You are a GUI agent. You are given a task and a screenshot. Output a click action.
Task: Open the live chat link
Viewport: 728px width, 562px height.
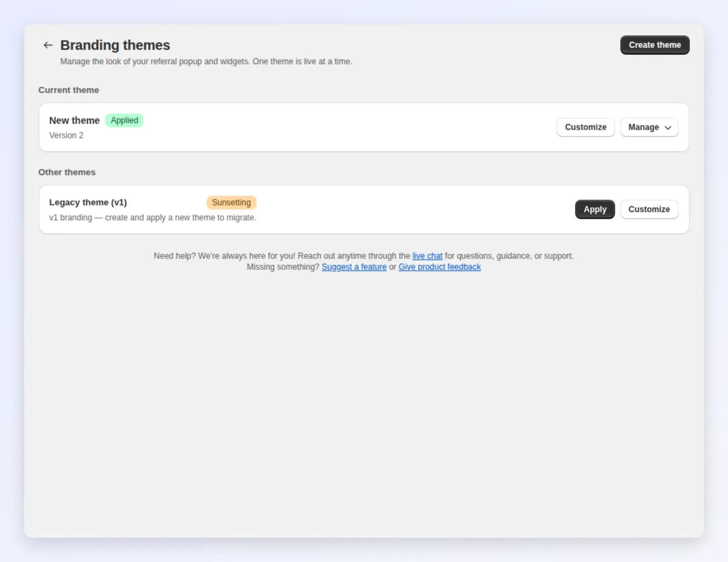tap(427, 256)
